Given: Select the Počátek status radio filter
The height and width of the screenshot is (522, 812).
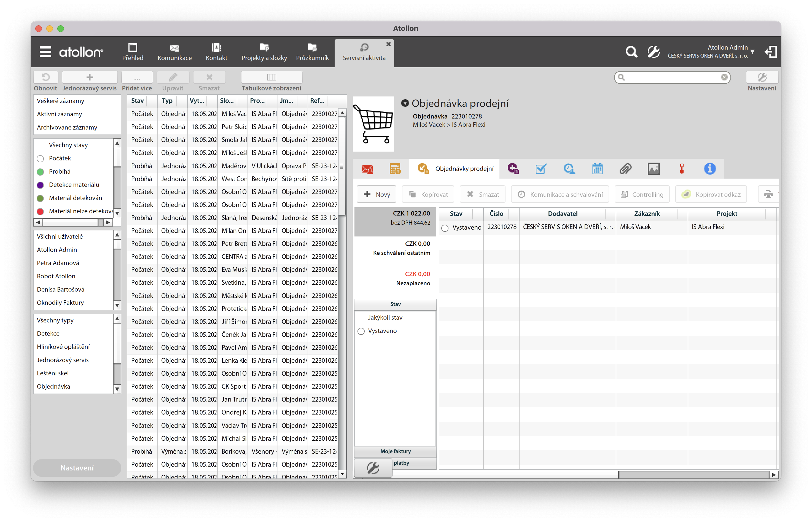Looking at the screenshot, I should (x=40, y=159).
